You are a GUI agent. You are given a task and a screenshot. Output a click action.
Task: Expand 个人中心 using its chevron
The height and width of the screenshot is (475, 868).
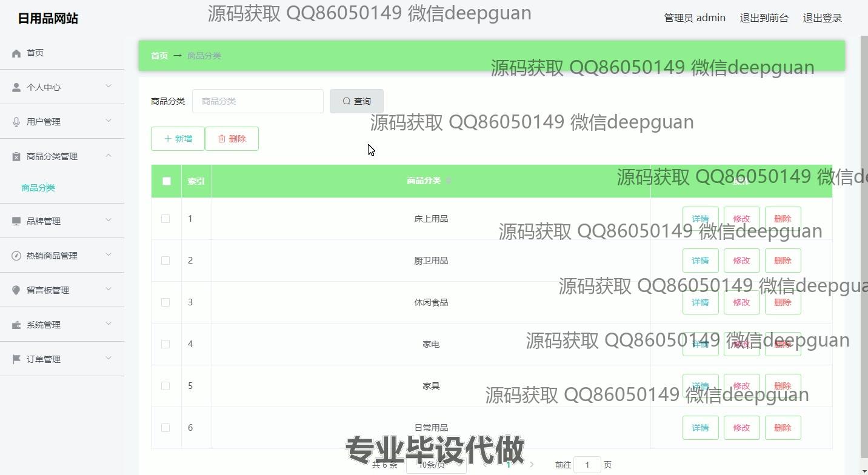109,87
